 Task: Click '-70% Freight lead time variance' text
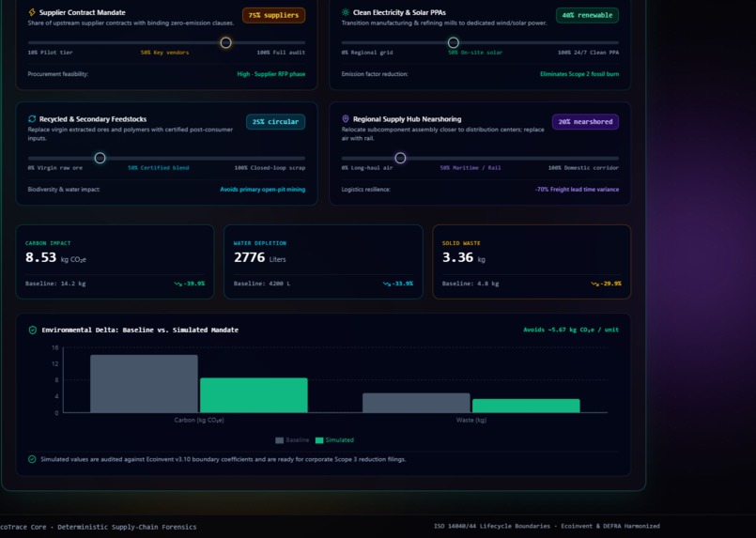click(578, 190)
